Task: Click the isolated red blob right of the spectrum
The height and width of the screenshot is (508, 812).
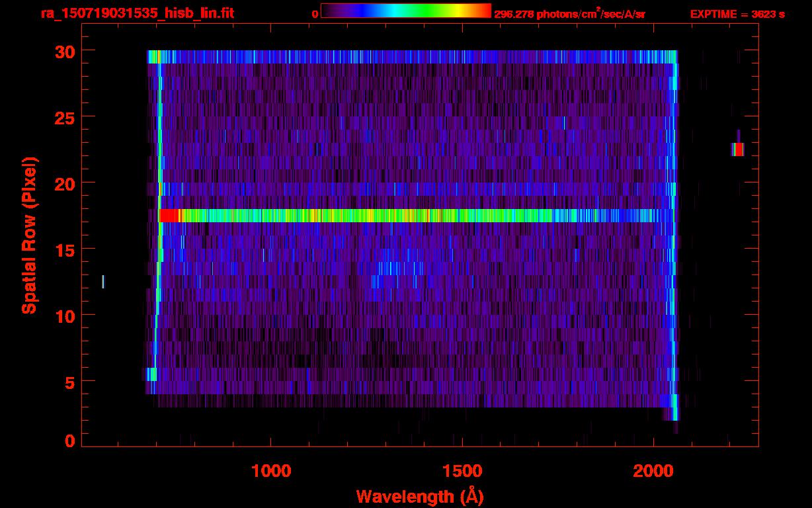Action: [x=737, y=149]
